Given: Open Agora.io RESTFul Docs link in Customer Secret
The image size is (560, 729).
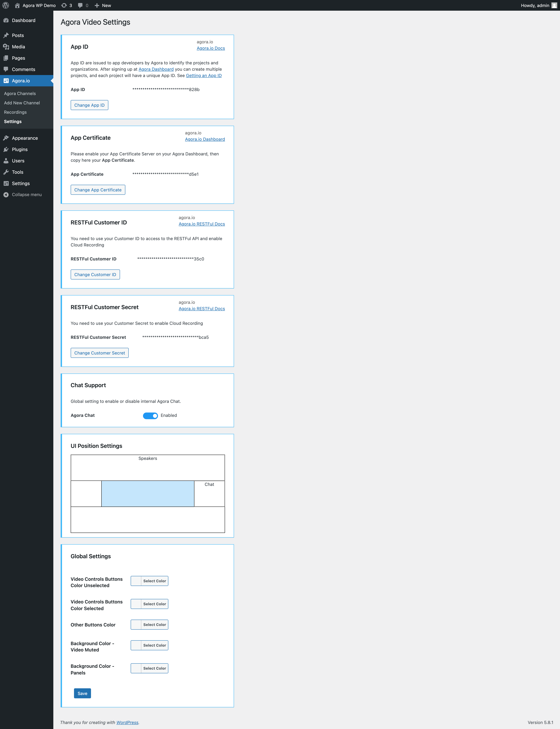Looking at the screenshot, I should (202, 309).
